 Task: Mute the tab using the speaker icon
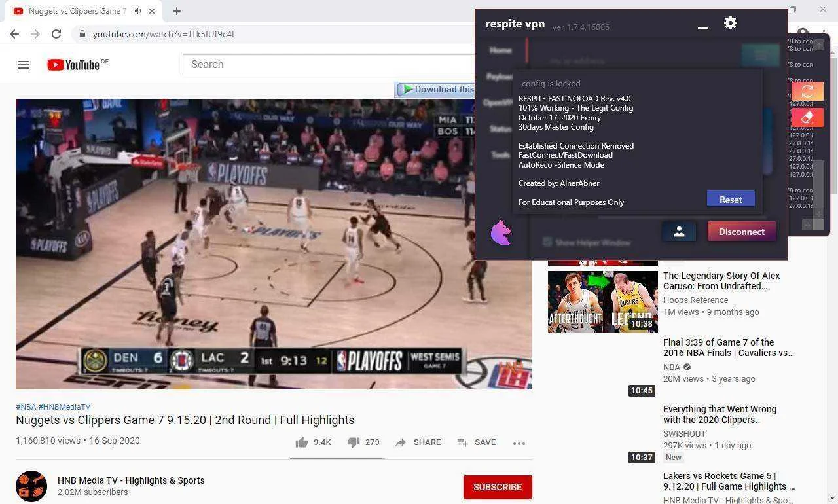coord(138,11)
